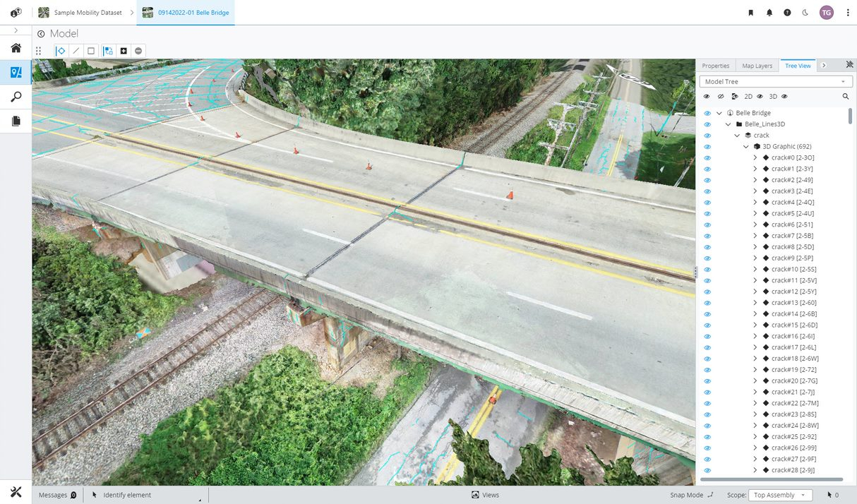Select the block selection mode tool
Screen dimensions: 857x504
[x=91, y=51]
